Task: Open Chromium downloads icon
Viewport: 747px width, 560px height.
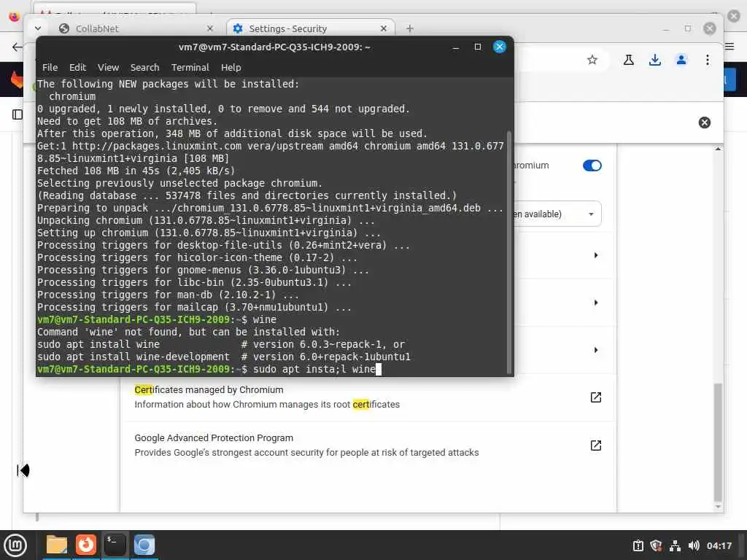Action: point(655,60)
